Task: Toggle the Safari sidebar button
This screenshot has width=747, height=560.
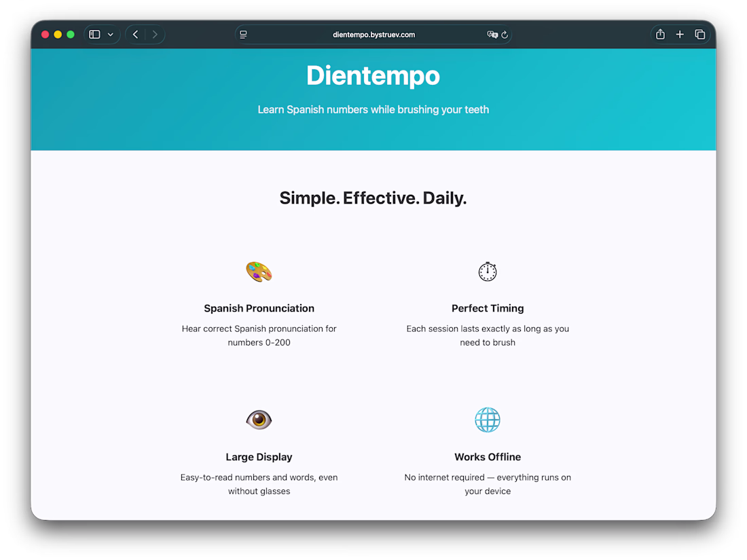Action: click(94, 35)
